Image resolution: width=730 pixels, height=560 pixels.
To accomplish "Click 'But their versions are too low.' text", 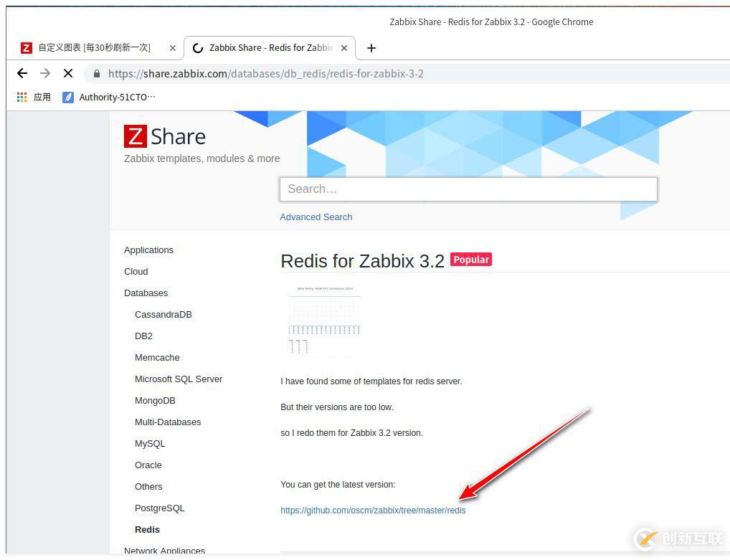I will [336, 407].
